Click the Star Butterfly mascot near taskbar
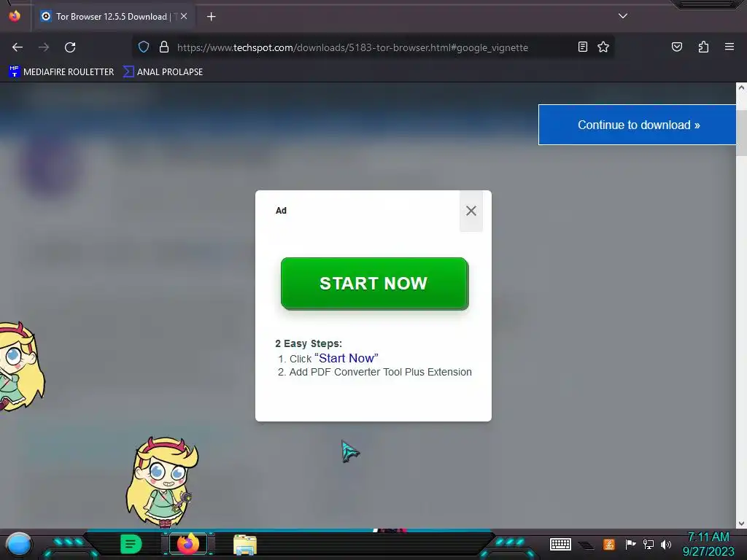This screenshot has height=560, width=747. tap(162, 482)
